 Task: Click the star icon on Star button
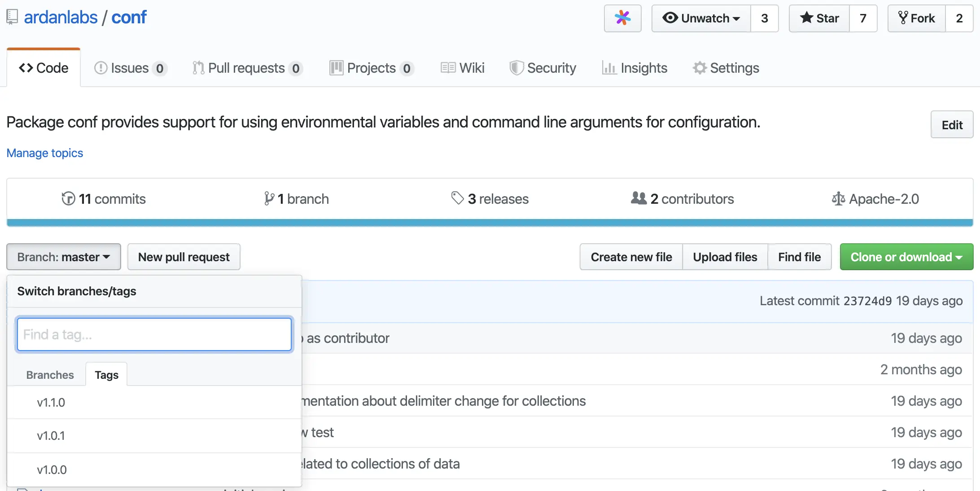coord(806,18)
